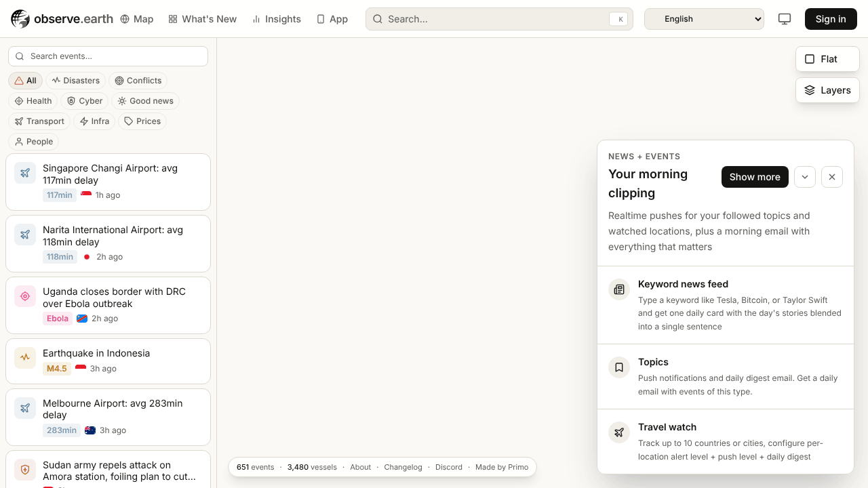Open the English language dropdown

tap(704, 19)
